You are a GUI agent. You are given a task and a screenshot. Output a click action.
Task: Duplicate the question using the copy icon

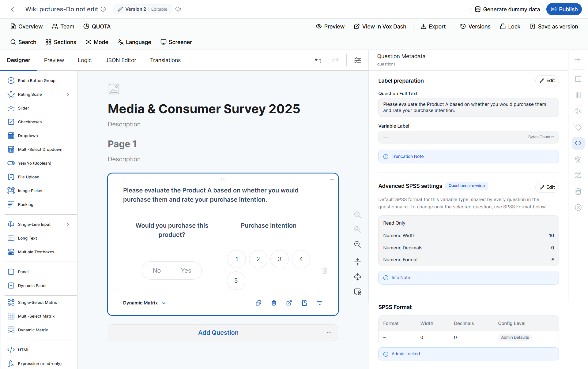[258, 303]
